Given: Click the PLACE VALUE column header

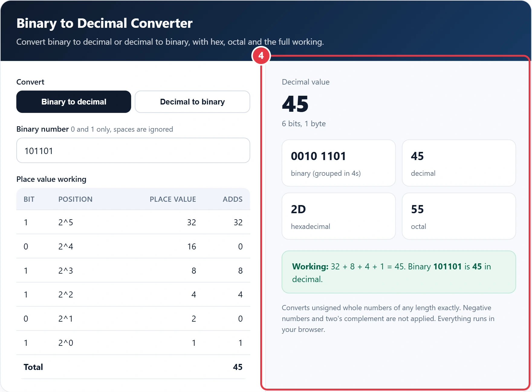Looking at the screenshot, I should click(x=173, y=199).
